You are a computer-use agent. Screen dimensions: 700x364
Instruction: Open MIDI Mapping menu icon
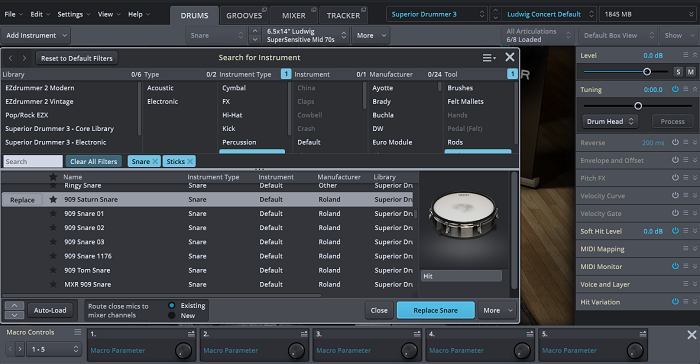(686, 248)
